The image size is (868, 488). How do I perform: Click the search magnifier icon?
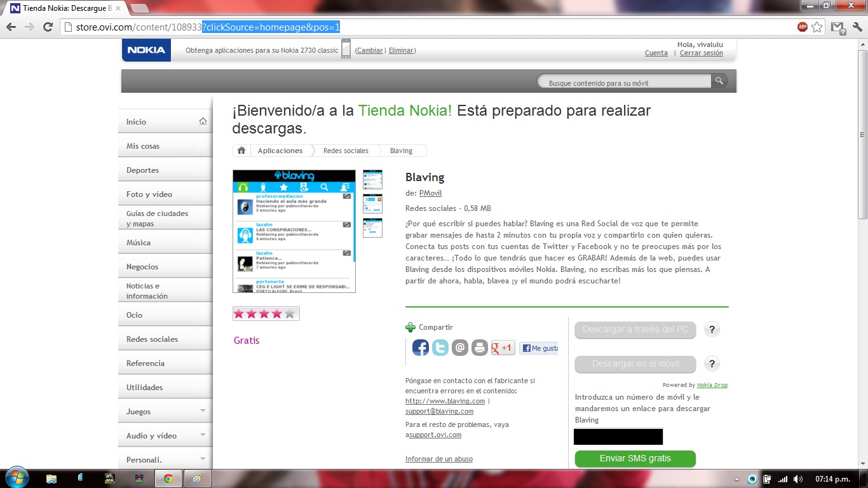point(719,81)
